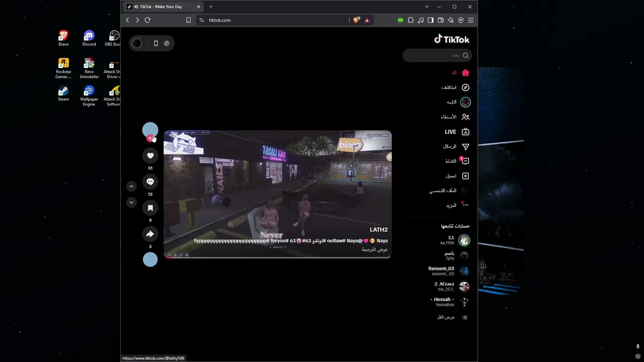Bookmark this page in the browser toolbar

pyautogui.click(x=188, y=20)
